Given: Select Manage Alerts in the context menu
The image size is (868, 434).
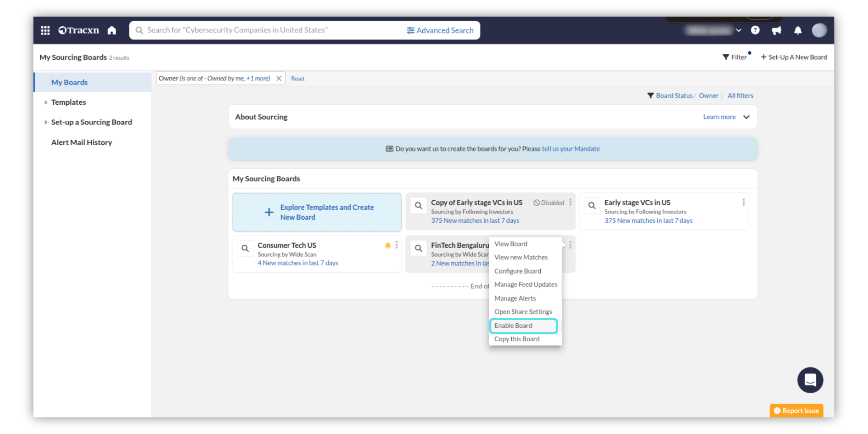Looking at the screenshot, I should [515, 298].
